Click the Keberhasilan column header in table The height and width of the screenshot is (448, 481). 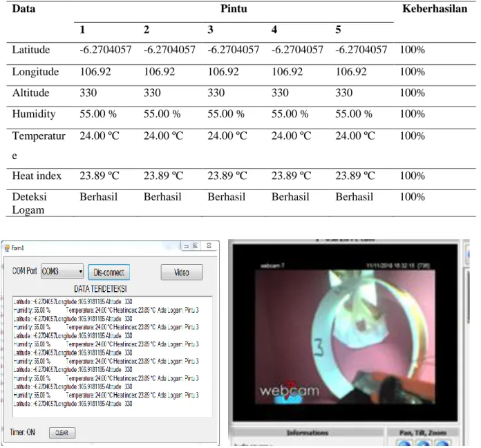click(x=435, y=8)
